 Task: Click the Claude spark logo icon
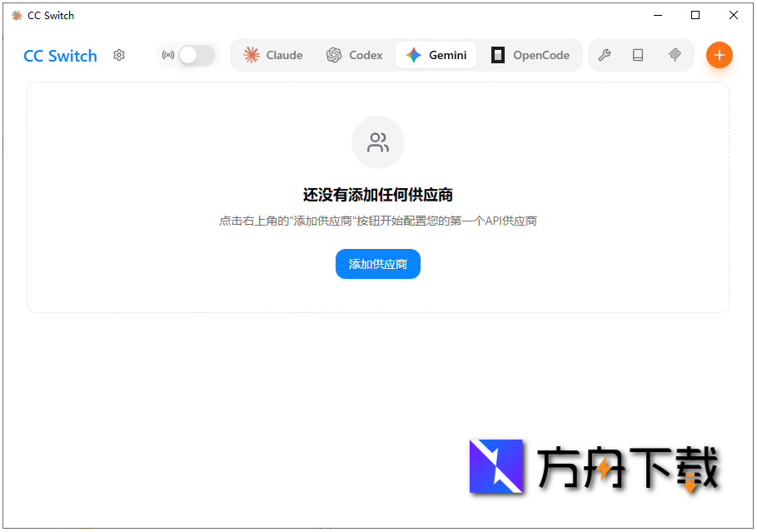251,55
